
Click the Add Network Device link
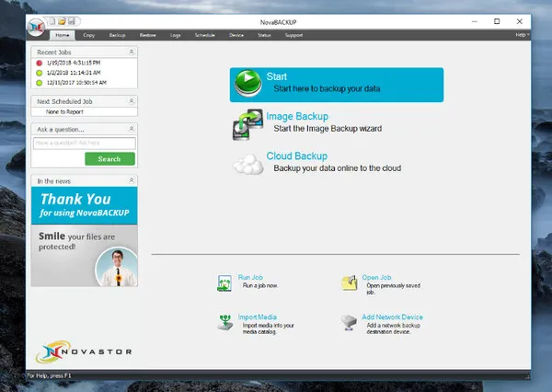(393, 317)
